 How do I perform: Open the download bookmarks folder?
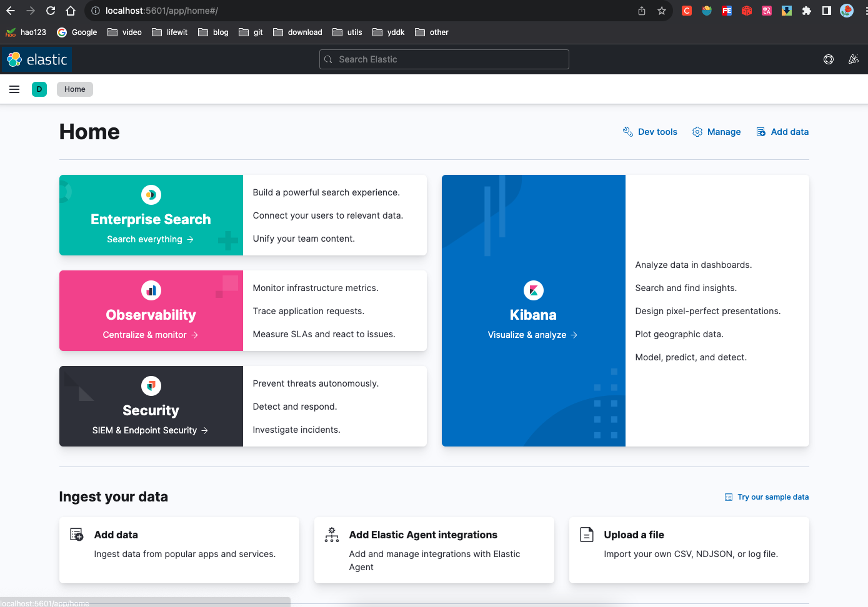[297, 32]
